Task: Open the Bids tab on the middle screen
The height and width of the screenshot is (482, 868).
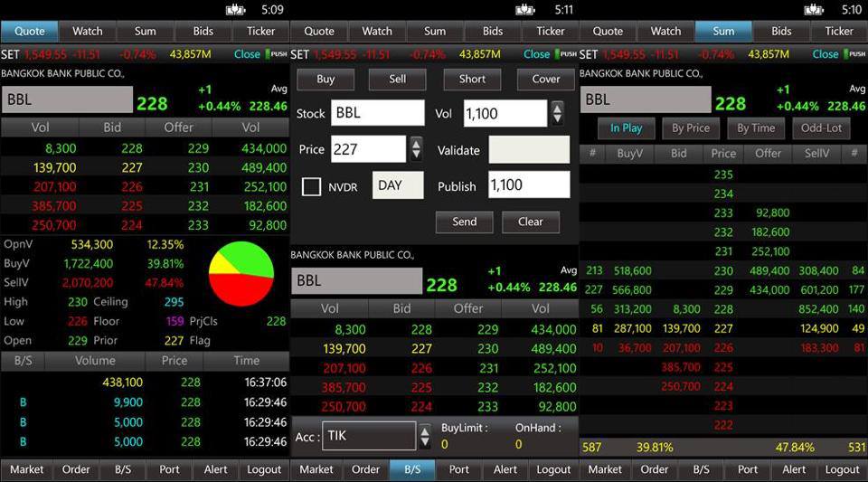Action: [493, 32]
